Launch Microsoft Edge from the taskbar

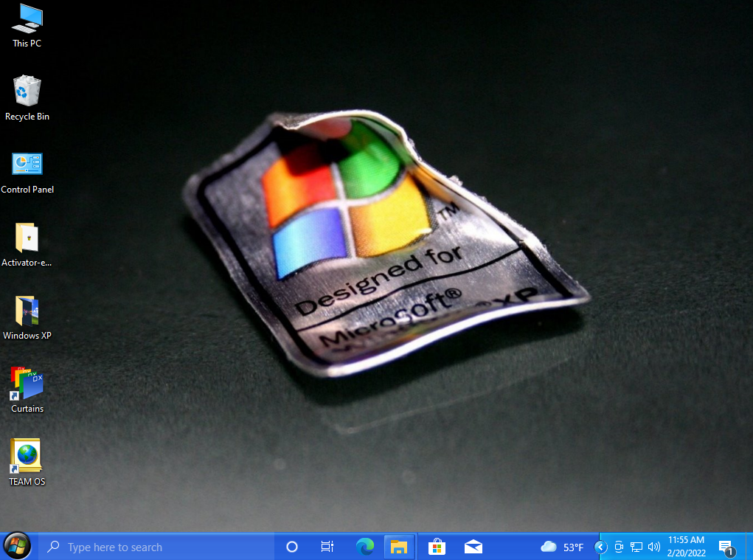(365, 547)
